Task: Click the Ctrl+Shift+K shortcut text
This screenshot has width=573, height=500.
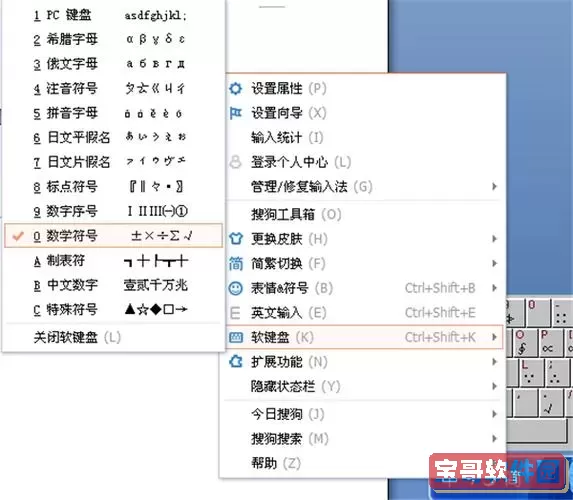Action: pyautogui.click(x=440, y=337)
